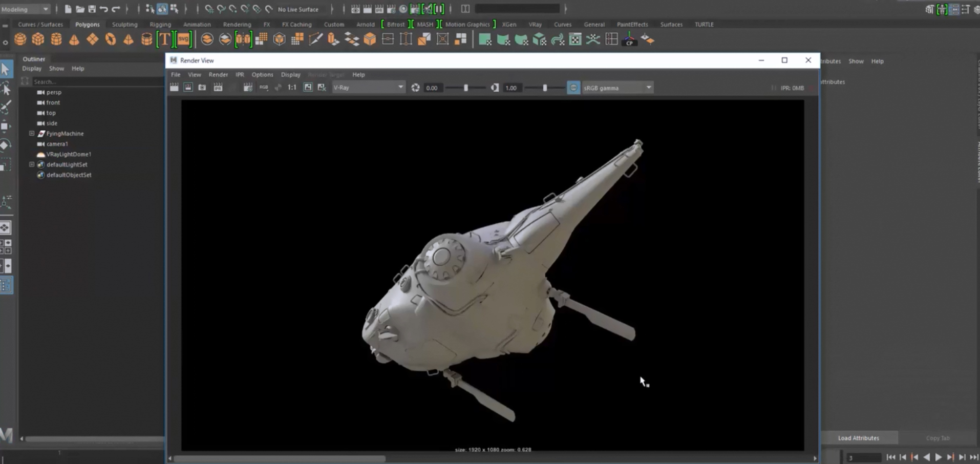Start an IPR render in Render View
The width and height of the screenshot is (980, 464).
(218, 87)
